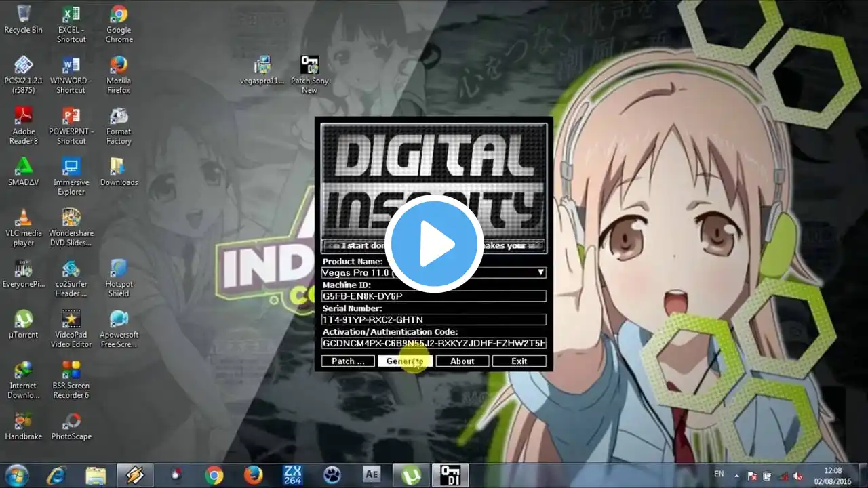868x488 pixels.
Task: Click the lightning bolt icon on the taskbar
Action: tap(135, 475)
